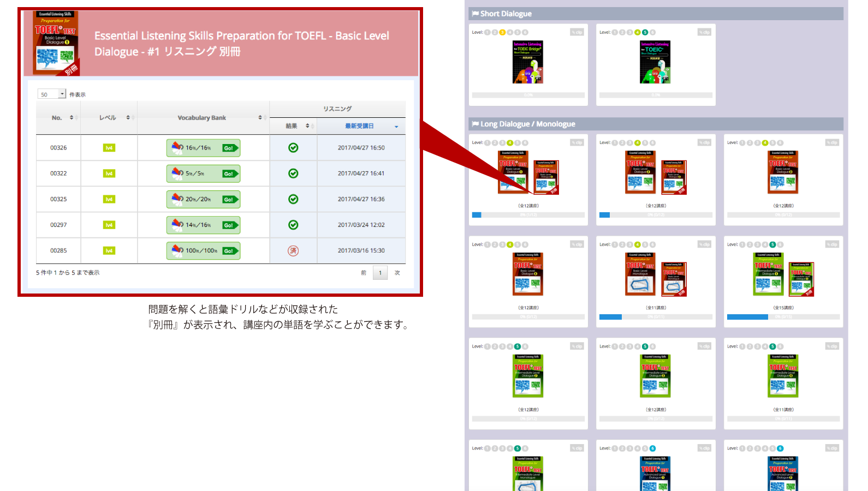Click progress bar under Basic Level Monologue
The height and width of the screenshot is (491, 868).
(656, 317)
